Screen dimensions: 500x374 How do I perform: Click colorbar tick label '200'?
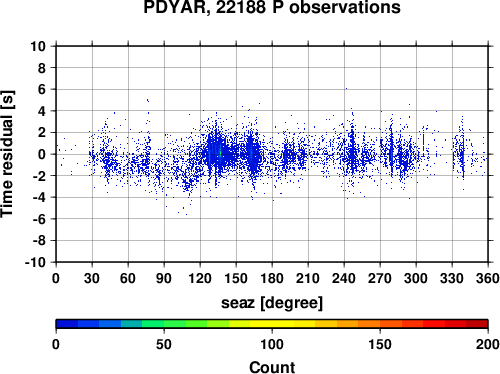tap(488, 344)
